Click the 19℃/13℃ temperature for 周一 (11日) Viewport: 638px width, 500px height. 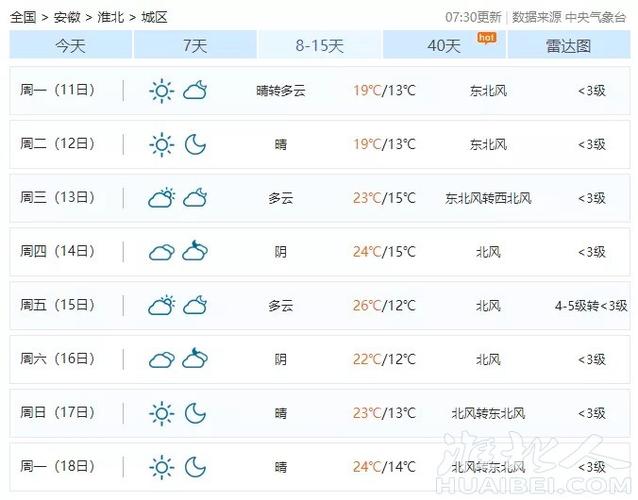tap(384, 90)
